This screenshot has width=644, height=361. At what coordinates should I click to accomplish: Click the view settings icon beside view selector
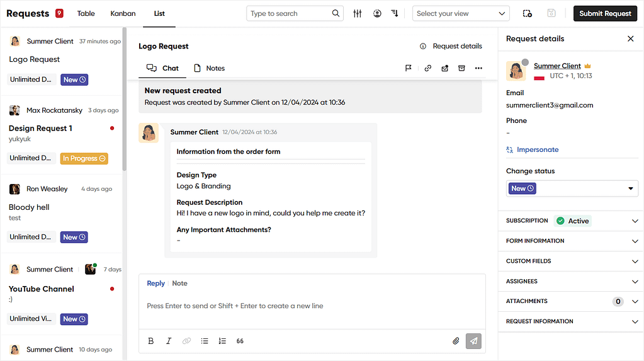pos(528,13)
